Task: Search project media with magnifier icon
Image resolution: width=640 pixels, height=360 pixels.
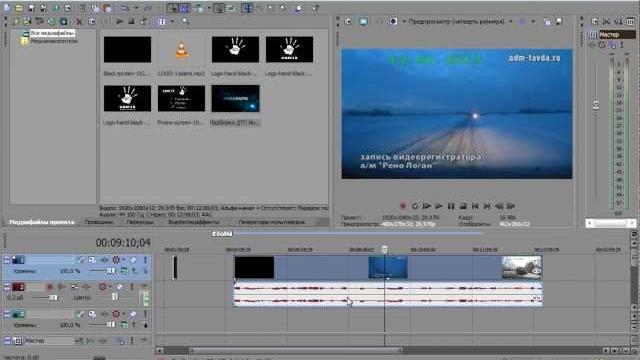Action: 185,21
